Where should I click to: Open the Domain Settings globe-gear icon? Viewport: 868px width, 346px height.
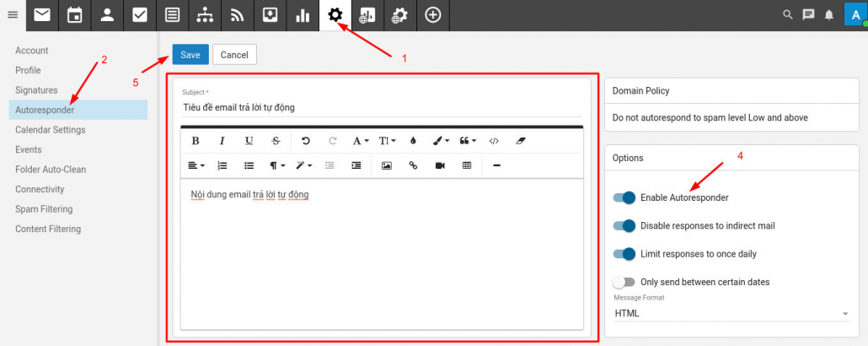click(400, 15)
